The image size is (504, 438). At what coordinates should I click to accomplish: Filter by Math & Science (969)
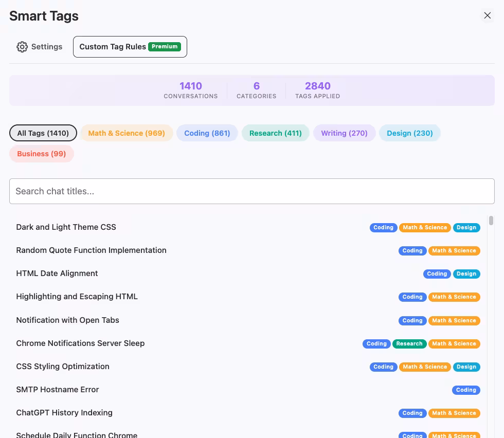[127, 133]
